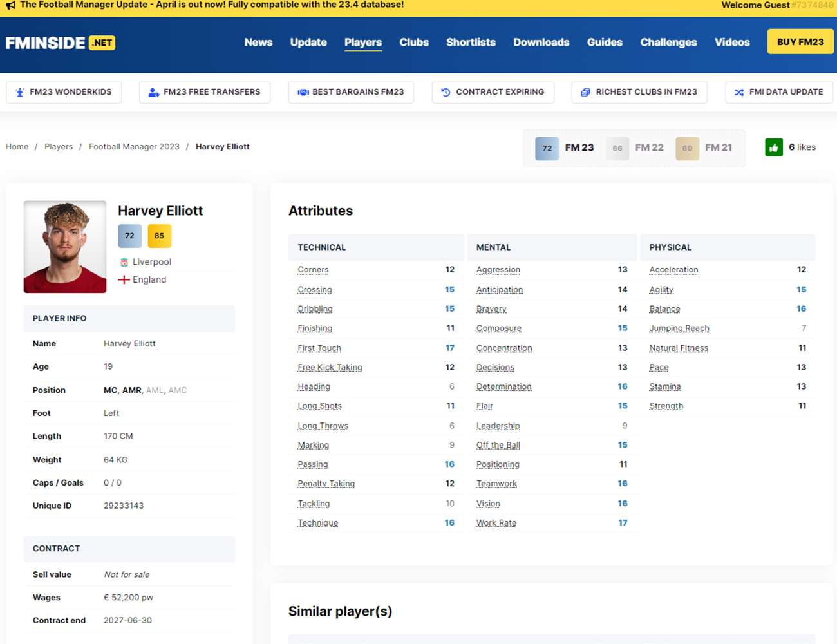
Task: Click the megaphone announcement icon
Action: click(10, 5)
